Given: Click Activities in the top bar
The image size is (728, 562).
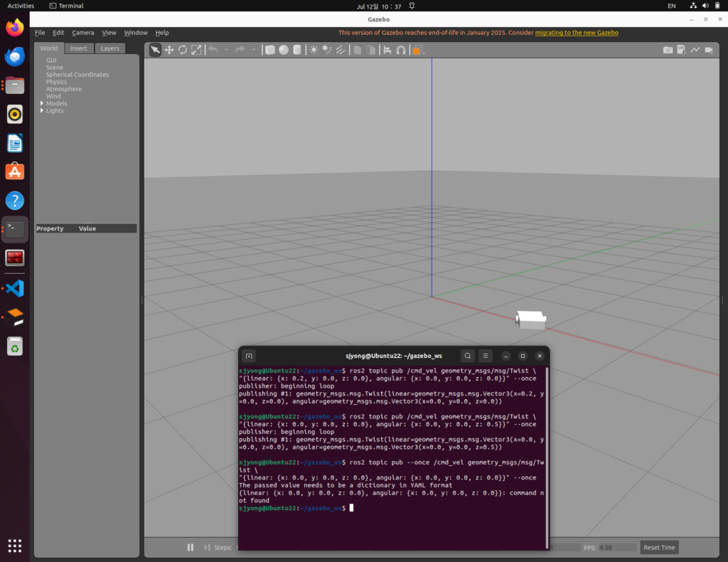Looking at the screenshot, I should [x=21, y=6].
